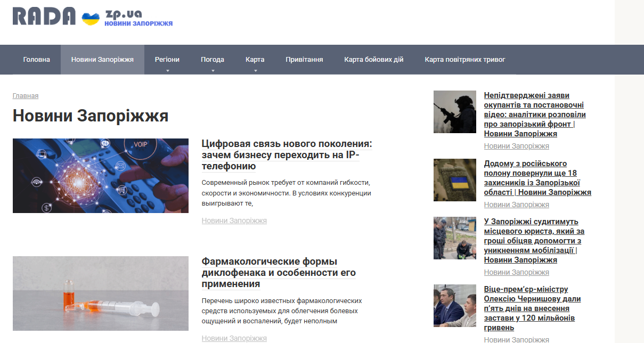Image resolution: width=644 pixels, height=343 pixels.
Task: Open the Чернишов courtroom thumbnail
Action: 455,306
